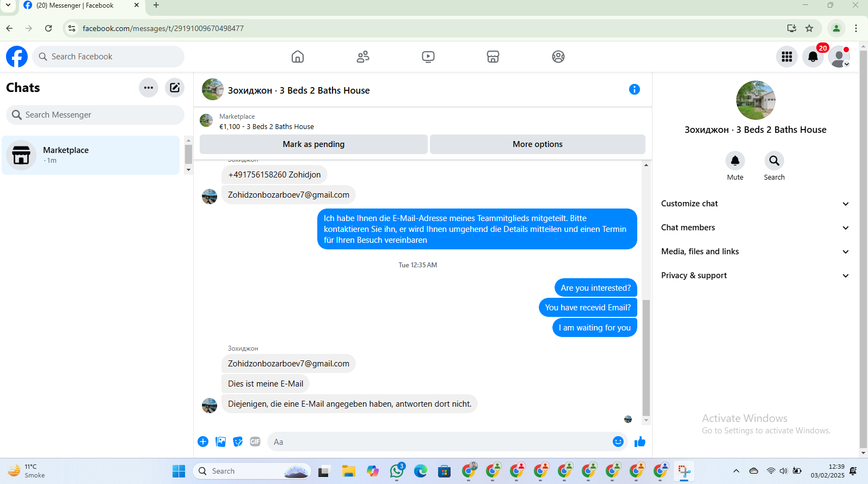Open WhatsApp from the taskbar
This screenshot has width=868, height=484.
pos(397,471)
